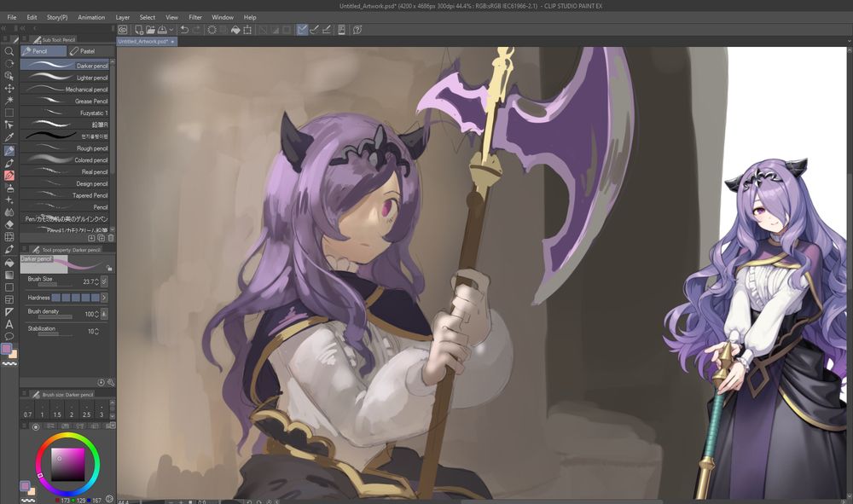This screenshot has width=853, height=504.
Task: Choose the Mechanical pencil sub tool
Action: (x=65, y=90)
